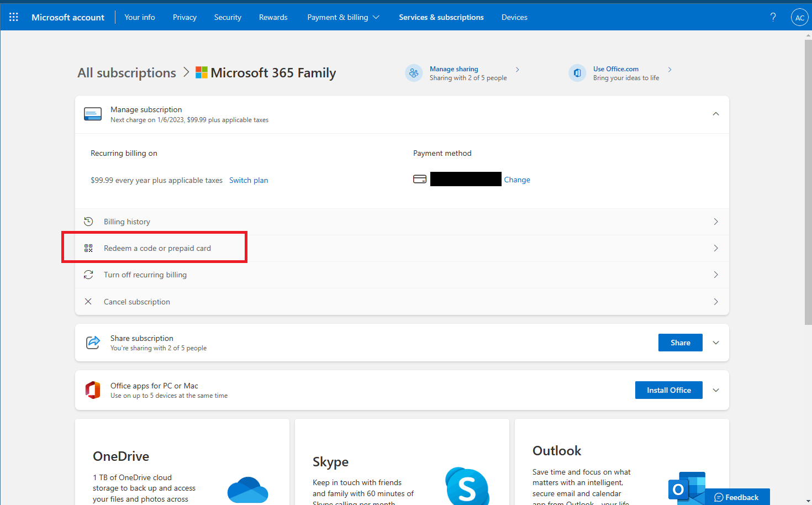Viewport: 812px width, 505px height.
Task: Click the Use Office.com icon
Action: (x=577, y=73)
